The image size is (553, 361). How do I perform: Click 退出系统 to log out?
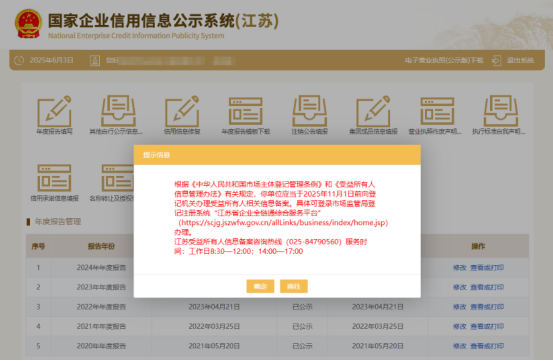(x=520, y=60)
